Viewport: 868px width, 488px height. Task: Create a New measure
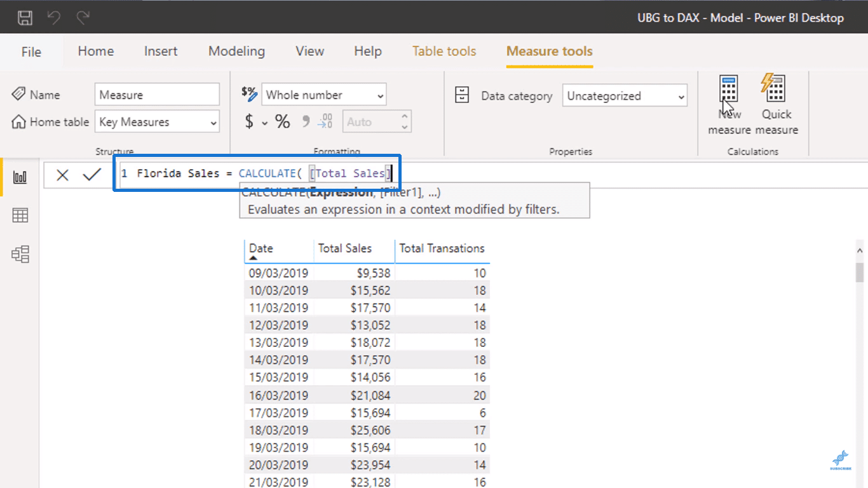coord(729,104)
